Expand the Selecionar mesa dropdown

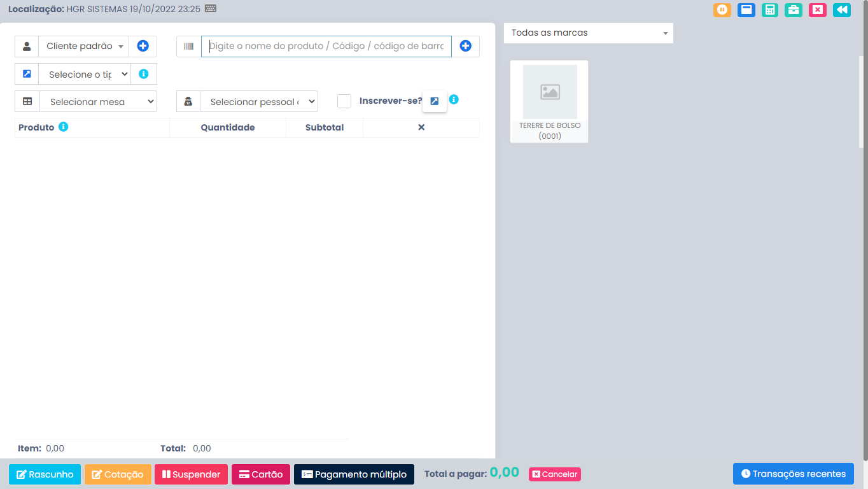tap(98, 102)
